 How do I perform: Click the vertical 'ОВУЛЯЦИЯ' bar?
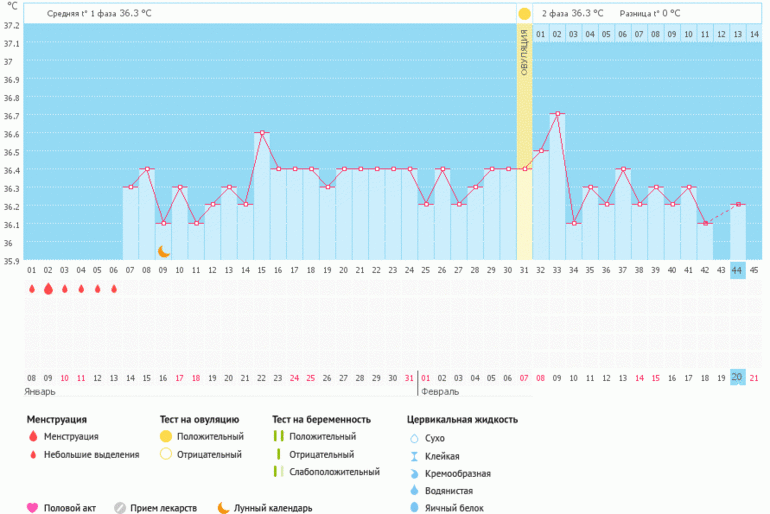point(524,140)
